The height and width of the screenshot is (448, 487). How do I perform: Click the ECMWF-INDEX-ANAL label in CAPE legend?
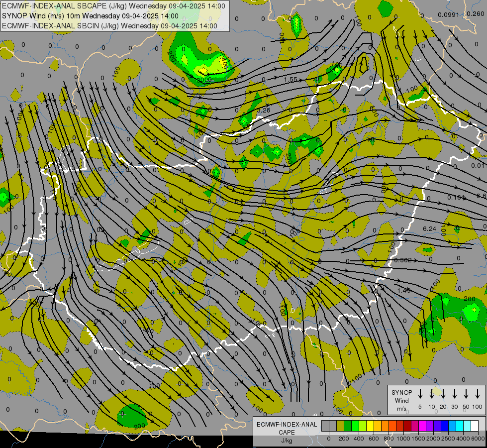pyautogui.click(x=287, y=425)
